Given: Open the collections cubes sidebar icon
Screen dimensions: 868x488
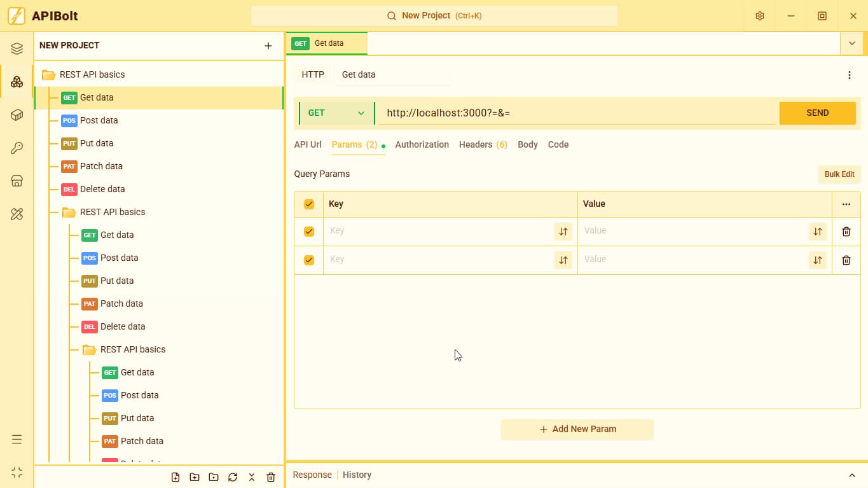Looking at the screenshot, I should [x=17, y=82].
